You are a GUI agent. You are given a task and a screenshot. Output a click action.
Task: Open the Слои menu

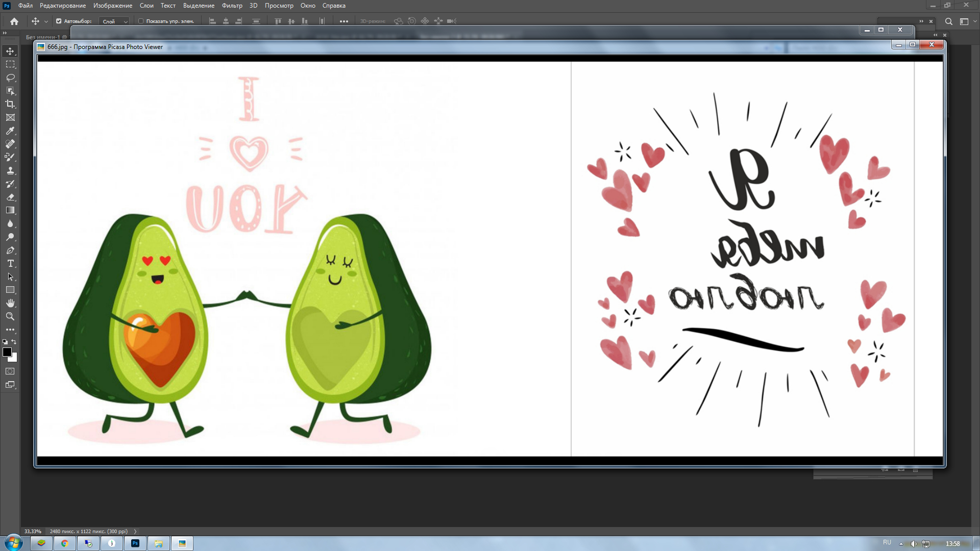[146, 6]
